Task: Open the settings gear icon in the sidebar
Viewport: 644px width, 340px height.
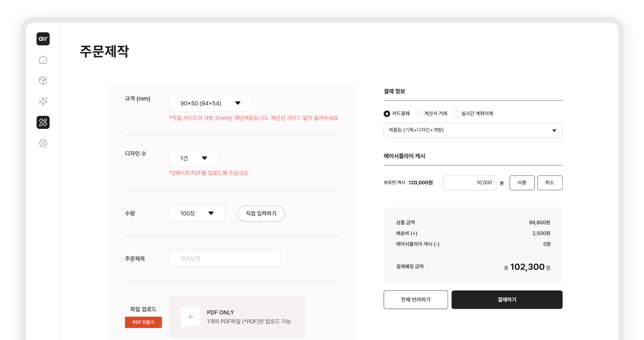Action: click(43, 143)
